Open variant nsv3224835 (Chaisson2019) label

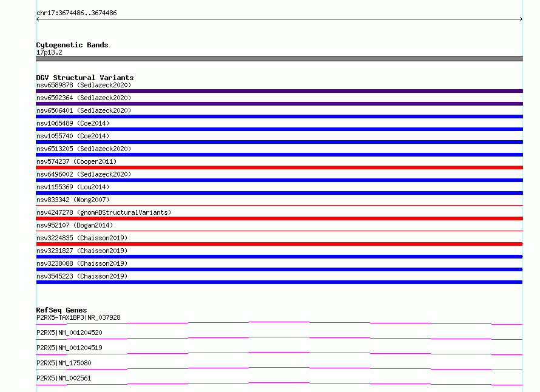[82, 238]
